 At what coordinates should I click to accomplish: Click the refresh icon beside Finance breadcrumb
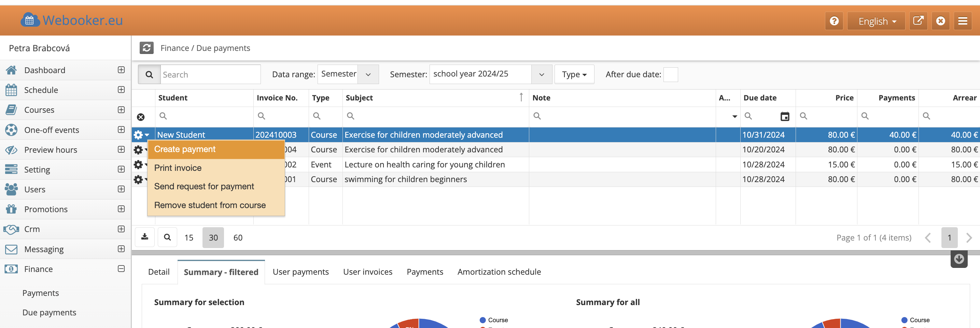[x=146, y=48]
